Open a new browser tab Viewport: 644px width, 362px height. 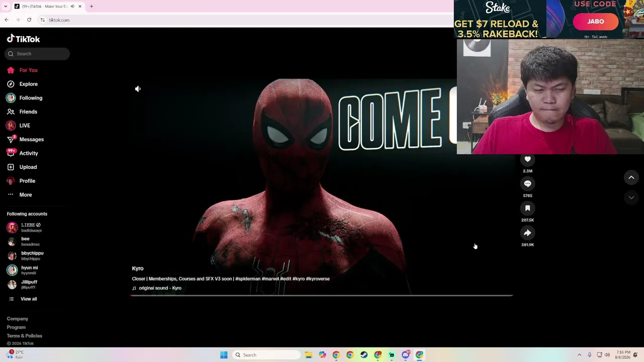pyautogui.click(x=91, y=7)
